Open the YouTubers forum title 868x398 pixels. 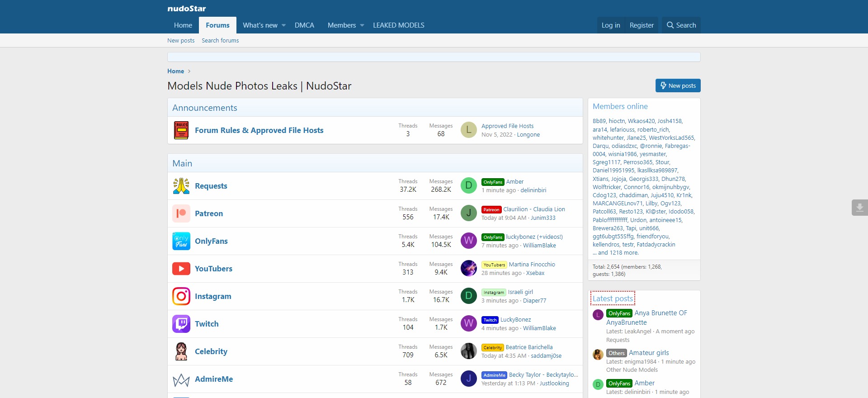213,269
